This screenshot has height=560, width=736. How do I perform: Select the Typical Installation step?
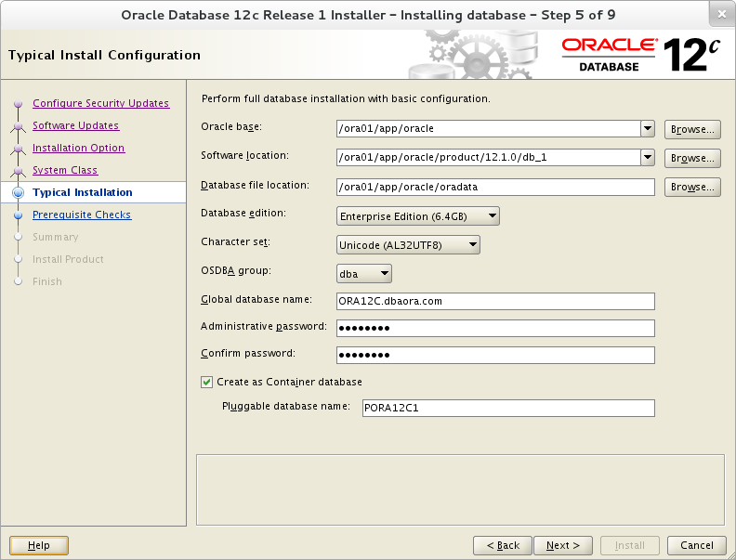82,192
